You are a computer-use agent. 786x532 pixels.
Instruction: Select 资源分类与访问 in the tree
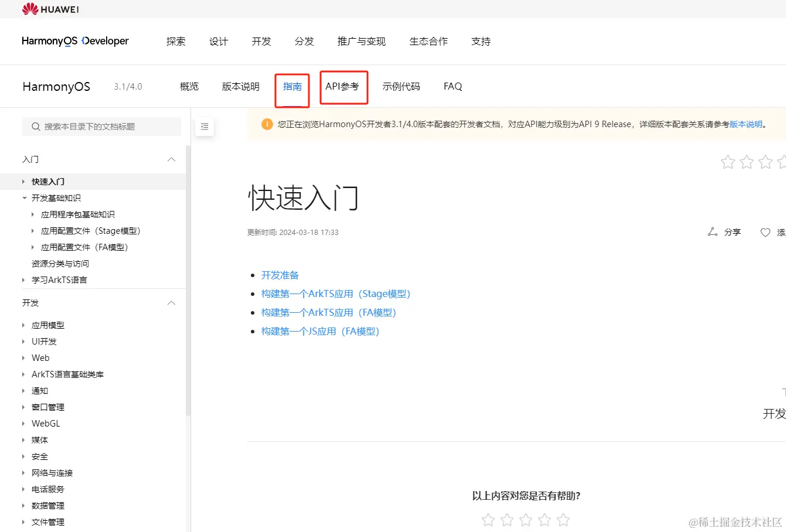60,264
